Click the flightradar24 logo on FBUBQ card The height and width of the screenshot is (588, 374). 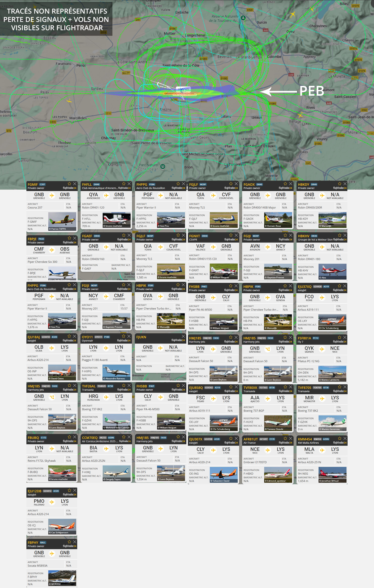(x=69, y=441)
